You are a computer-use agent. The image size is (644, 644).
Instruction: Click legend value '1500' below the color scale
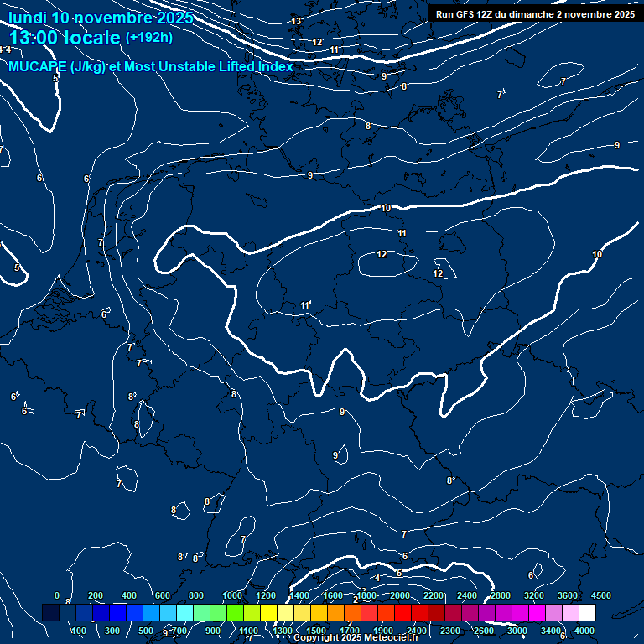pos(316,631)
